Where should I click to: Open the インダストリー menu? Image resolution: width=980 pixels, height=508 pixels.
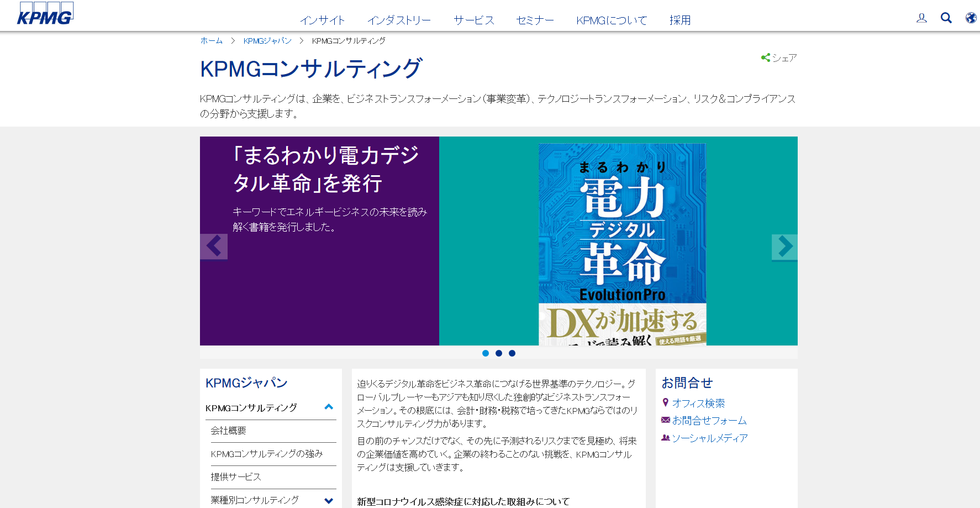pyautogui.click(x=399, y=20)
